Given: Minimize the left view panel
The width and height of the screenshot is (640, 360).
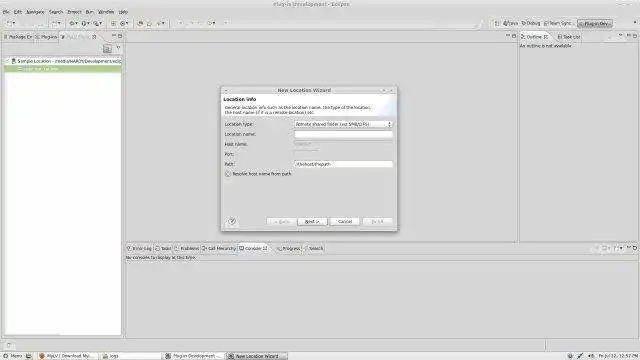Looking at the screenshot, I should point(114,36).
